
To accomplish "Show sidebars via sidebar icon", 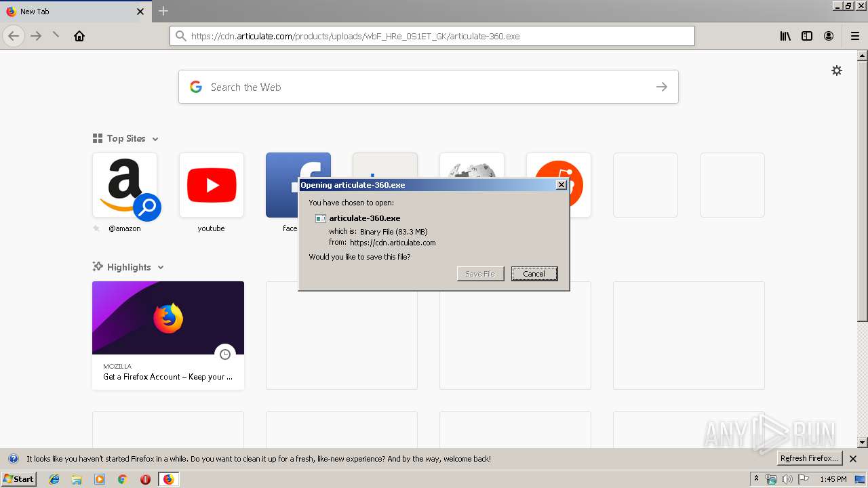I will point(807,36).
